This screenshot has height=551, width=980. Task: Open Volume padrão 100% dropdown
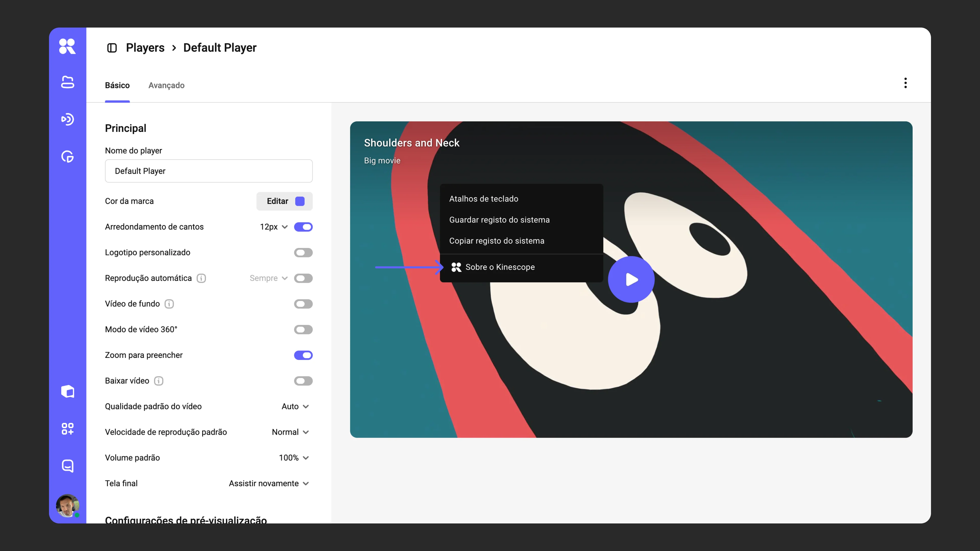point(294,458)
